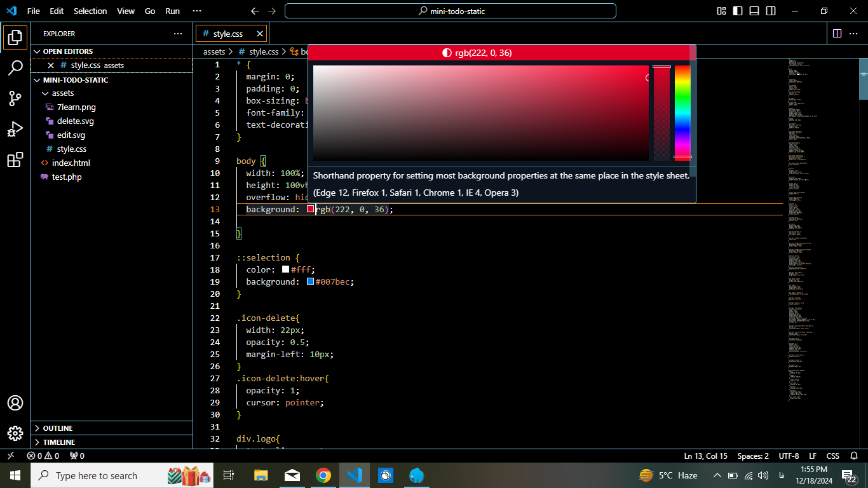Click Spaces: 2 indentation setting
The image size is (868, 488).
753,456
